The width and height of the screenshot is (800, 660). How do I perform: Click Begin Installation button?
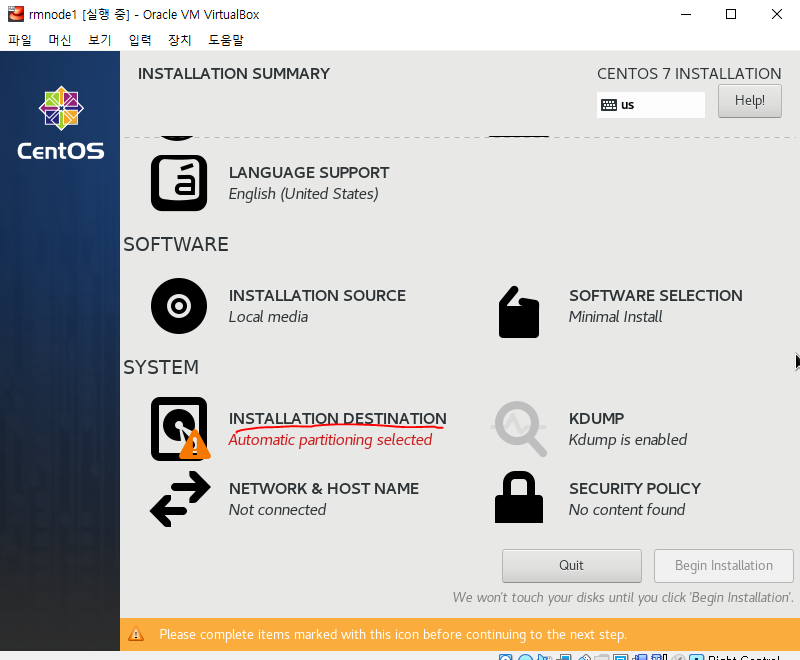pos(723,566)
